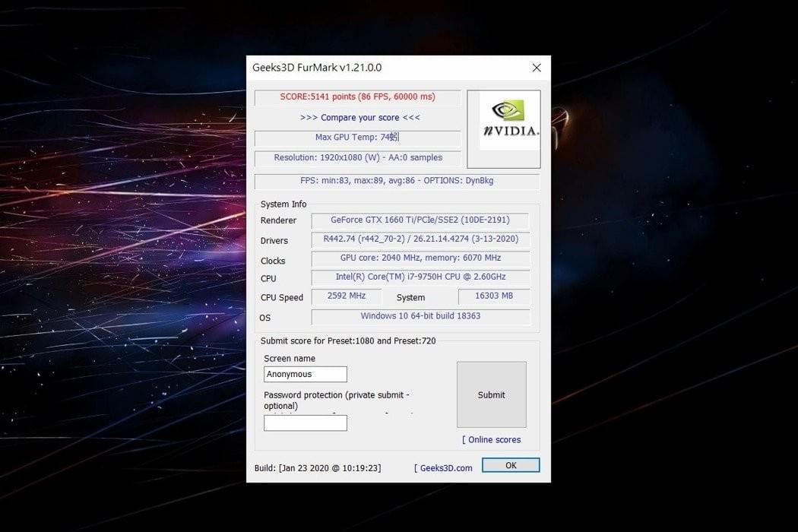Click the Submit score for Preset label

click(x=348, y=341)
